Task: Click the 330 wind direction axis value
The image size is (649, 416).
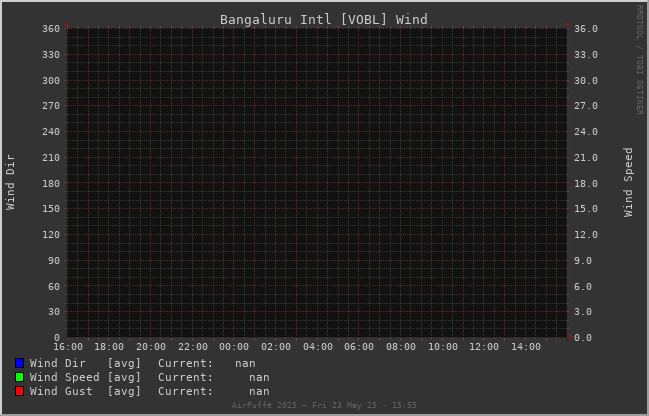Action: tap(51, 55)
